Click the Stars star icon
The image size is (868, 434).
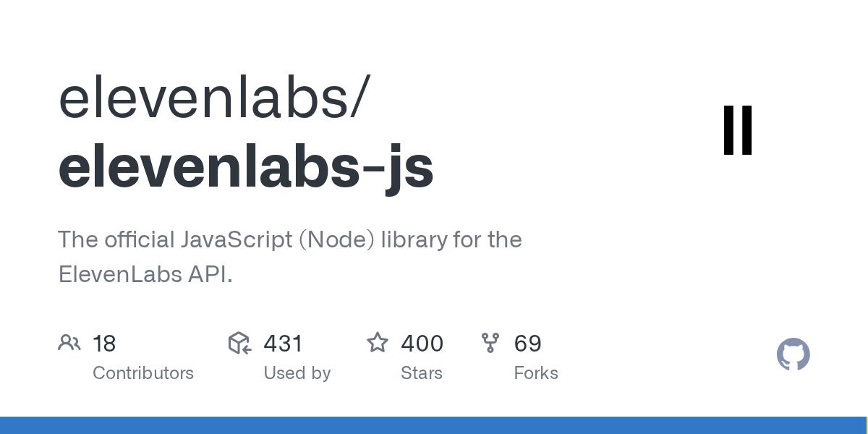click(x=378, y=343)
